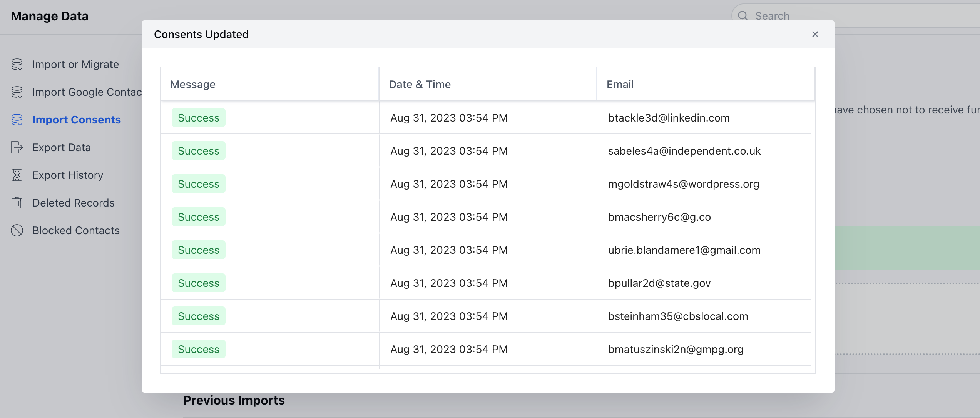Click the Import Google Contacts icon
This screenshot has height=418, width=980.
[x=17, y=92]
